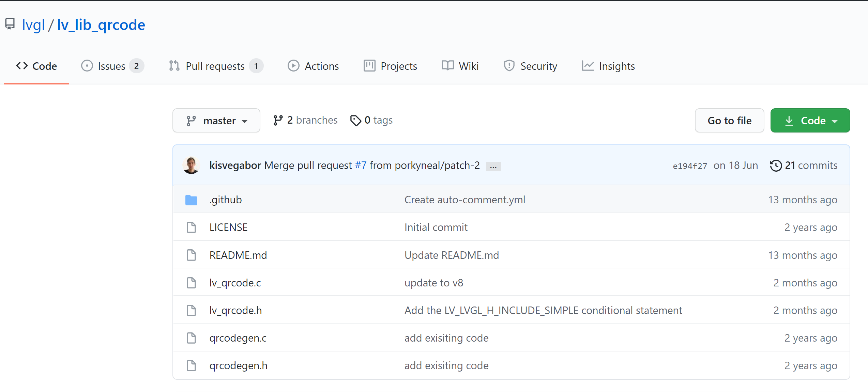Click the history clock icon beside 21 commits
The height and width of the screenshot is (392, 868).
[776, 166]
